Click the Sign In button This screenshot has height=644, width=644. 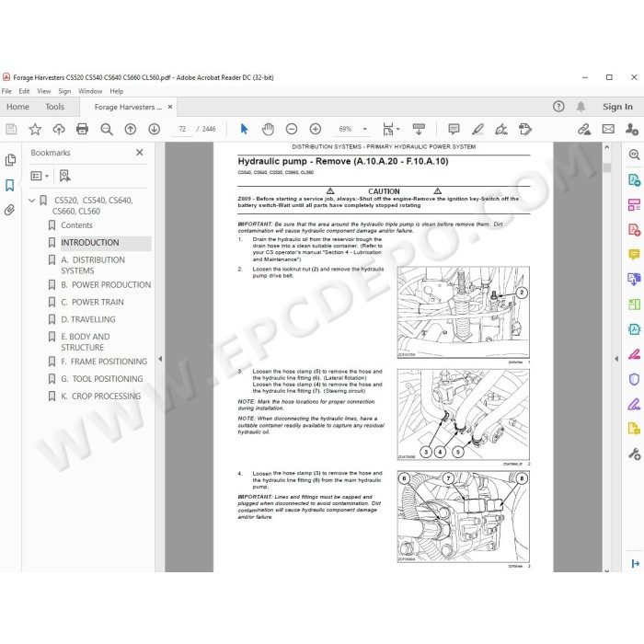(617, 107)
